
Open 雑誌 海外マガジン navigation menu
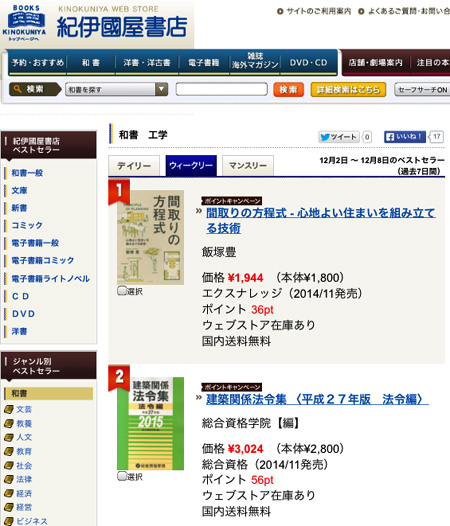pyautogui.click(x=255, y=61)
